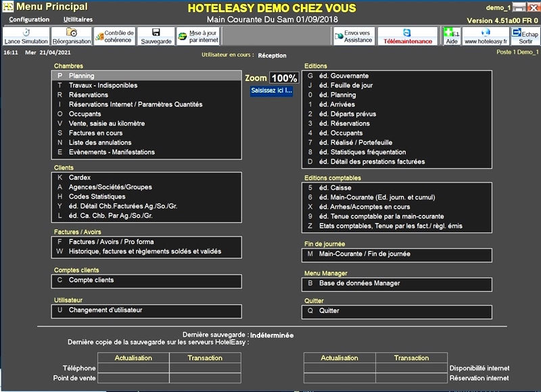The height and width of the screenshot is (392, 541).
Task: Click the Zoom 100% value box
Action: (x=284, y=78)
